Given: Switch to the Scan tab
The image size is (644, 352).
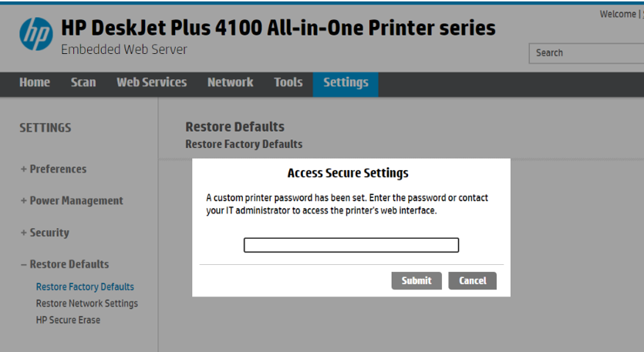Looking at the screenshot, I should pyautogui.click(x=83, y=82).
